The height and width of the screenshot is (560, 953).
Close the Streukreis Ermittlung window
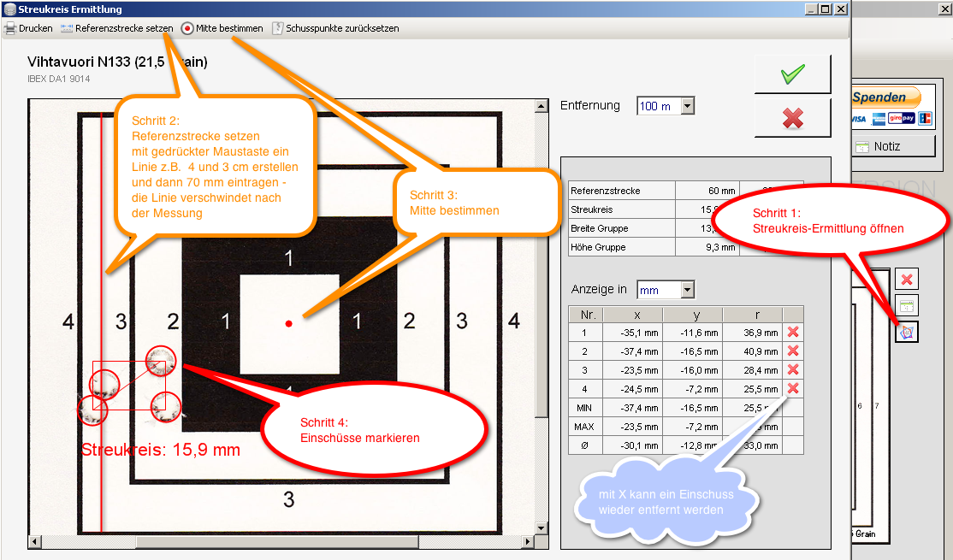coord(841,9)
